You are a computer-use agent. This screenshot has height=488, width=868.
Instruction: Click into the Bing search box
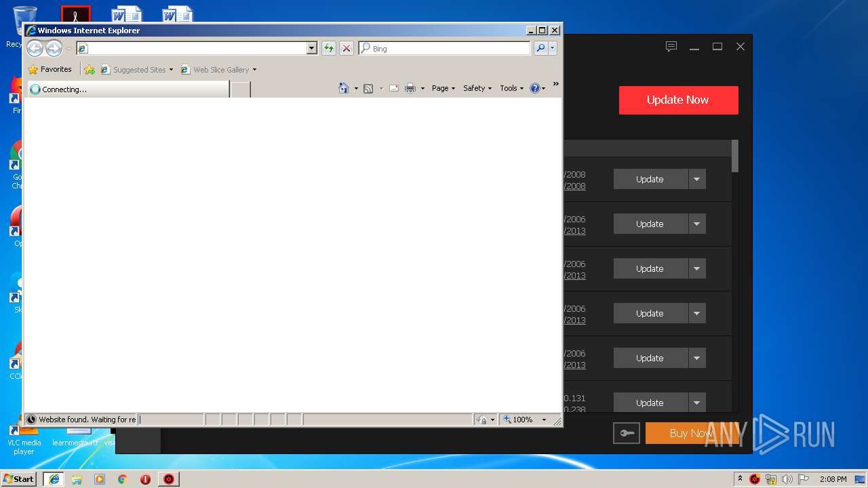444,48
